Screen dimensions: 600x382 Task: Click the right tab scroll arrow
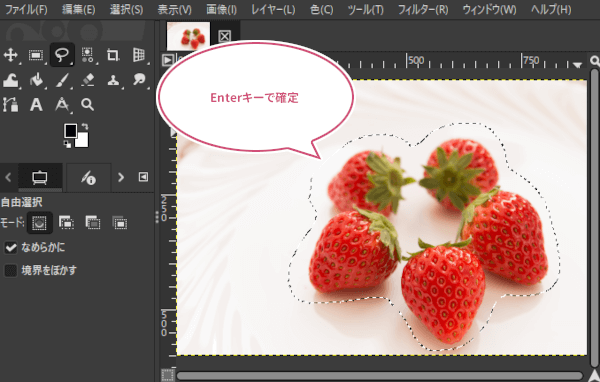click(x=121, y=177)
